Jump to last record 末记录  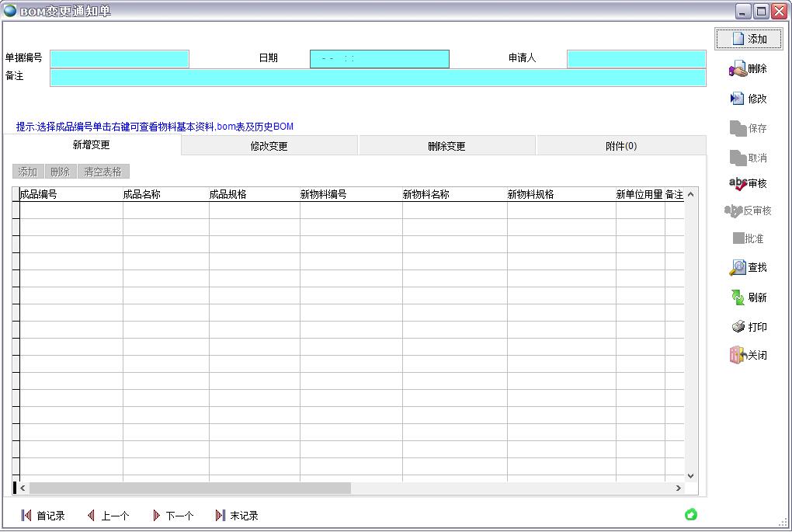pos(237,516)
